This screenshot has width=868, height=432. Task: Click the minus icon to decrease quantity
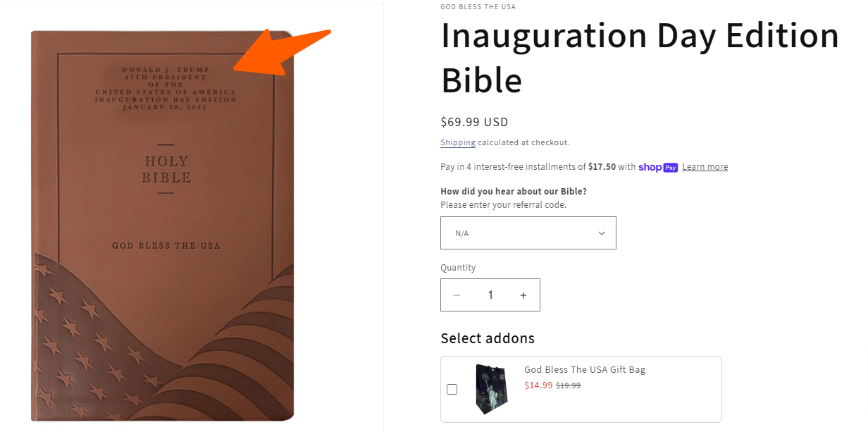[457, 295]
